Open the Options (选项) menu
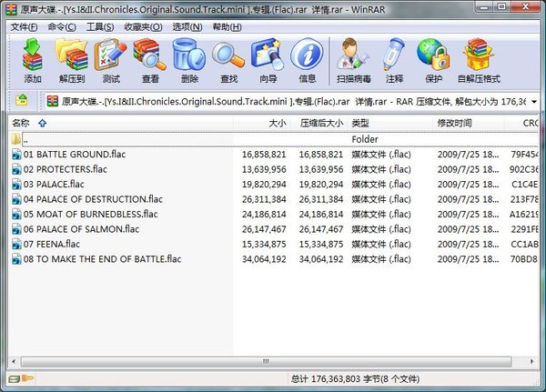 (187, 27)
